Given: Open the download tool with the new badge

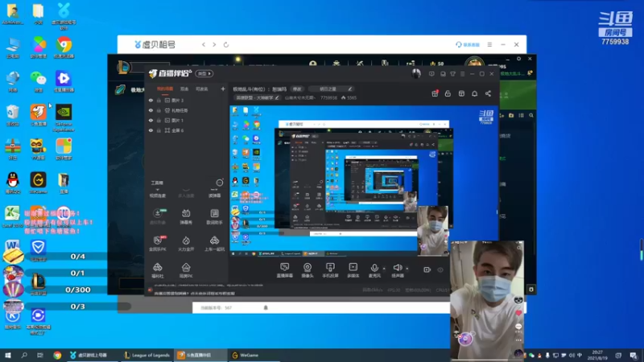Looking at the screenshot, I should [x=158, y=216].
